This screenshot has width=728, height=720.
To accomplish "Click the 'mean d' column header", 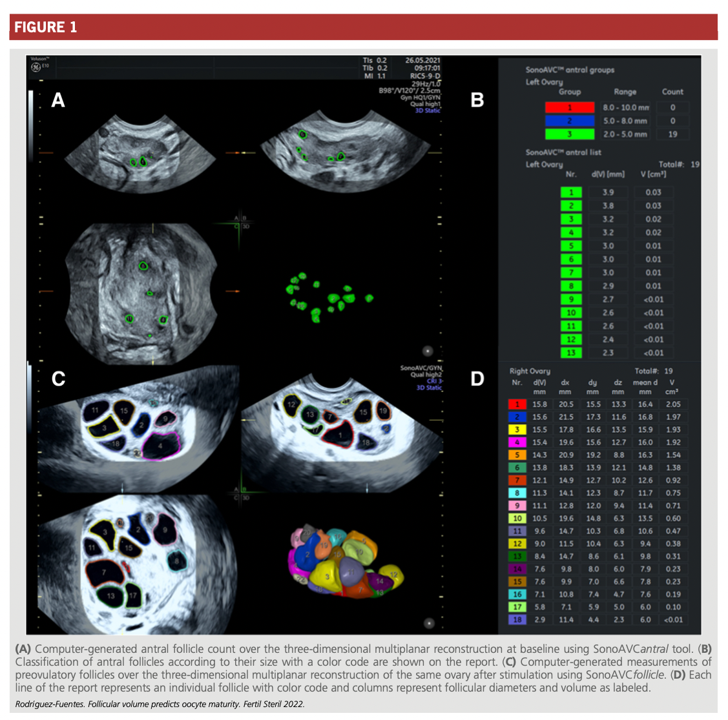I will (x=645, y=382).
